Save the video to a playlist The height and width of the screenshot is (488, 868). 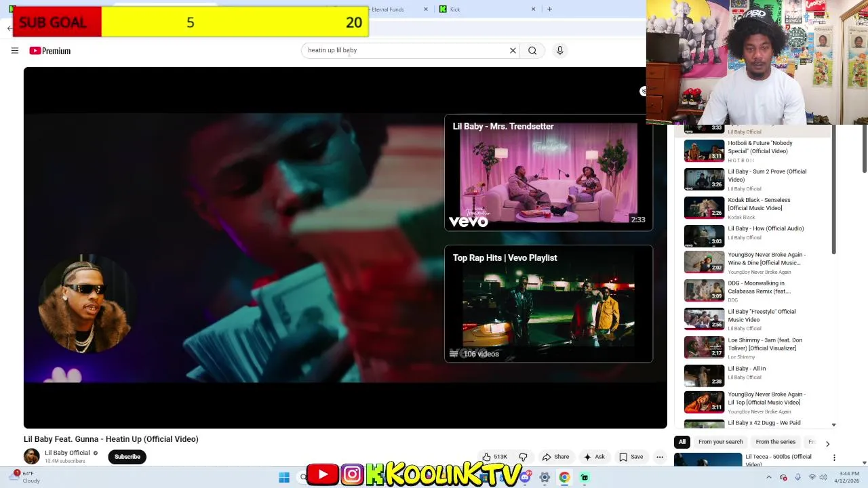631,457
